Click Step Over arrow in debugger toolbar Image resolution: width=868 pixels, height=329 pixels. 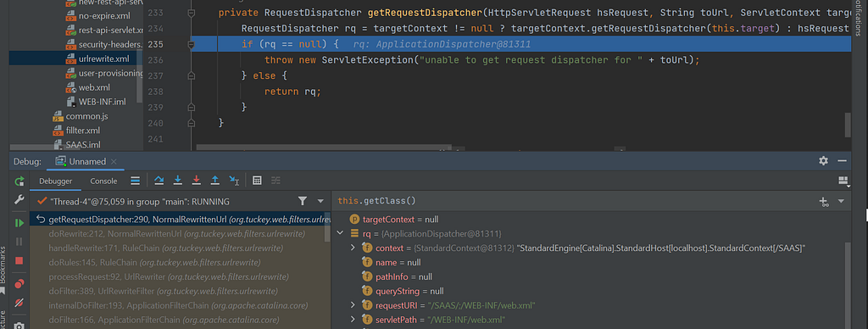coord(159,181)
